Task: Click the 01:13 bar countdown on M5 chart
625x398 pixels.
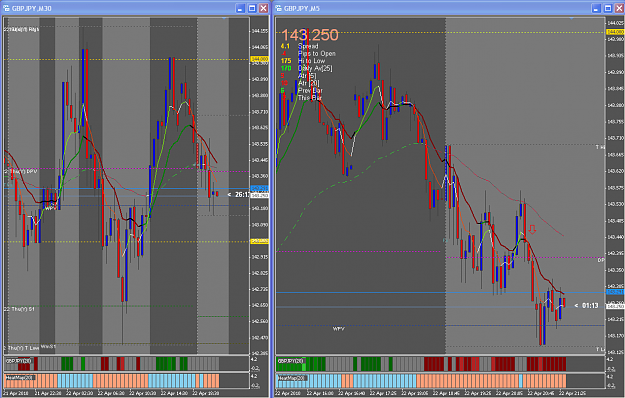Action: point(590,306)
